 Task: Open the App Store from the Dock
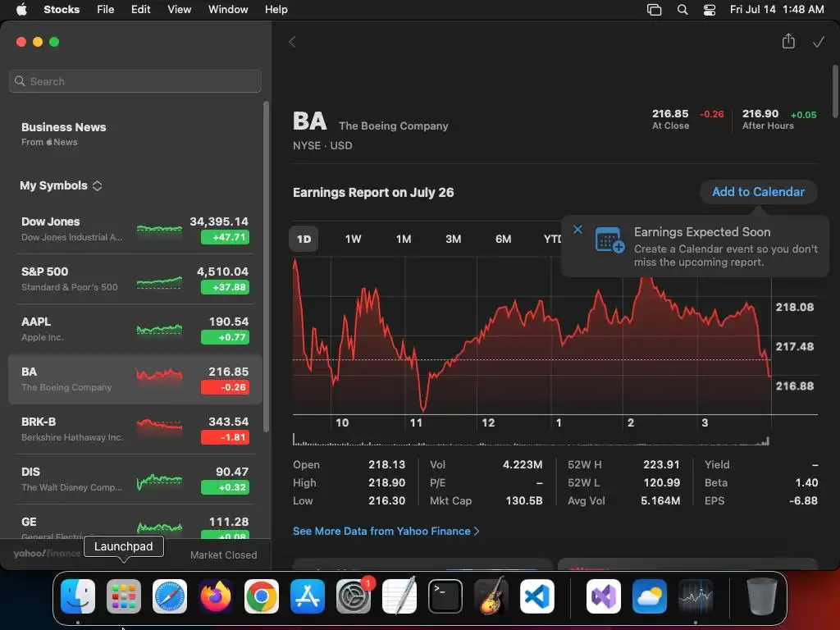pyautogui.click(x=308, y=596)
